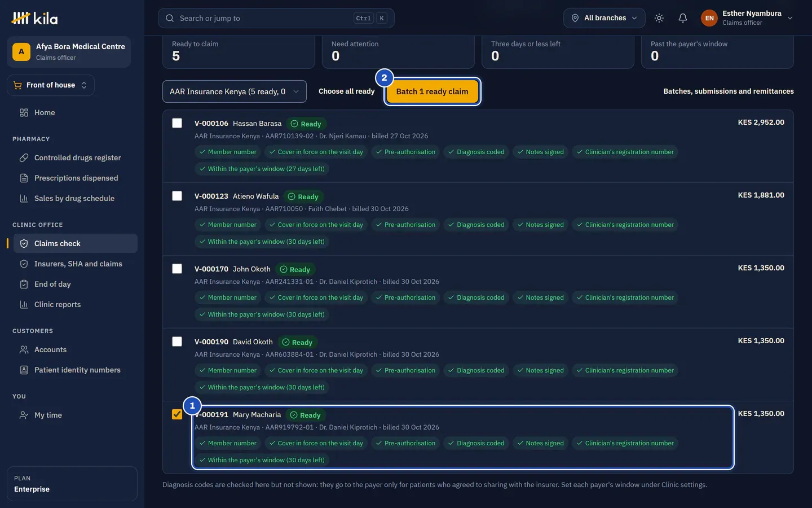Viewport: 812px width, 508px height.
Task: Open the All branches dropdown
Action: [604, 18]
